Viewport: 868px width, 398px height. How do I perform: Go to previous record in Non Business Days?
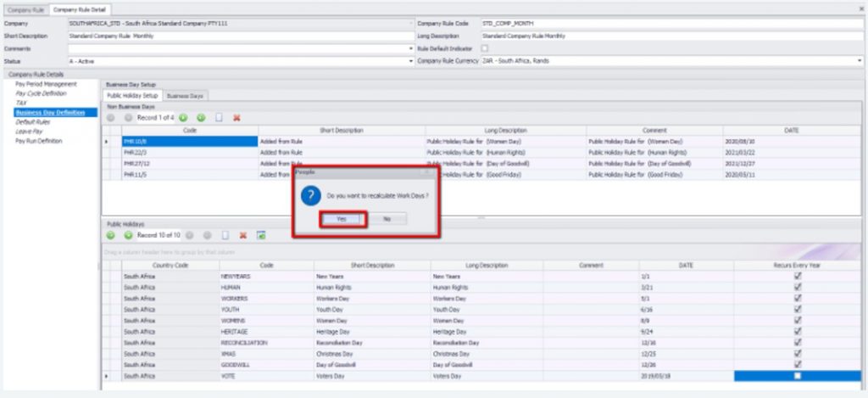tap(129, 118)
